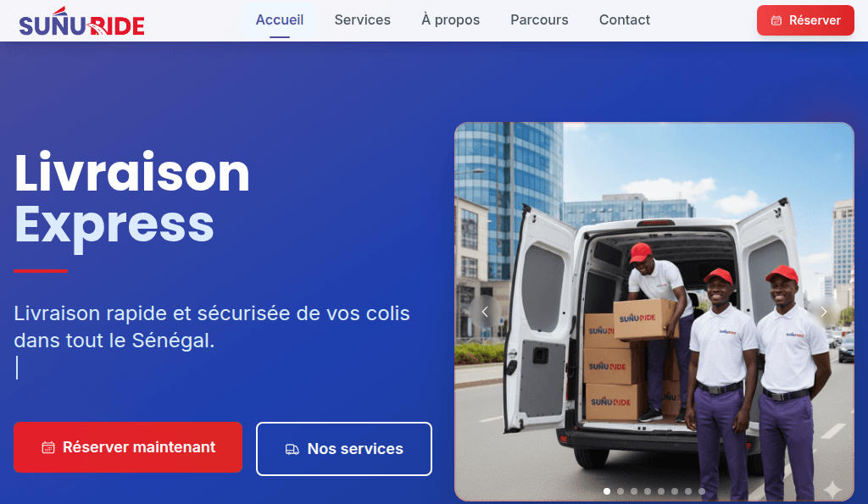Open the Services menu item
868x504 pixels.
click(363, 20)
